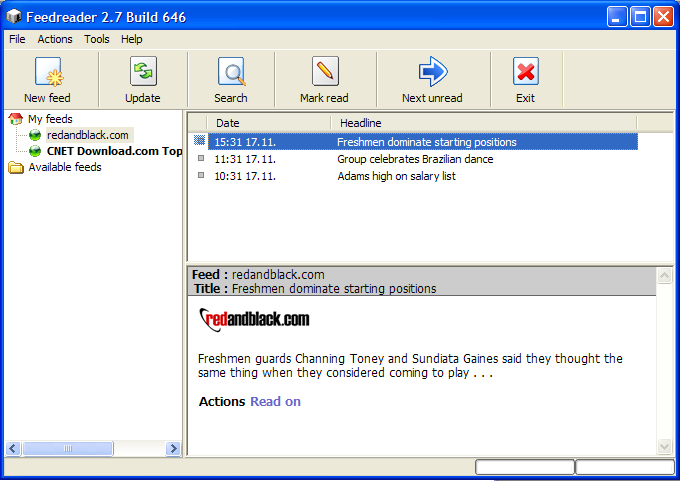
Task: Select headline Group celebrates Brazilian dance
Action: click(x=415, y=159)
